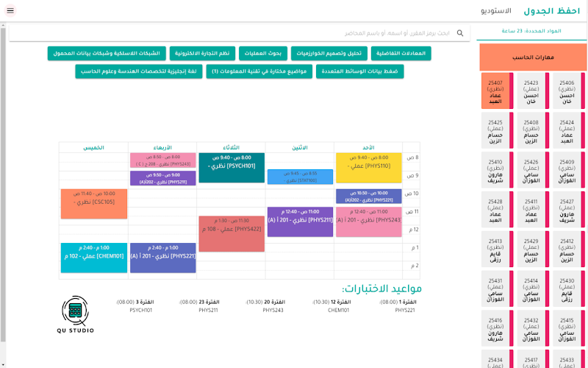Click exam entry الفترة 1 PHYS221
This screenshot has width=588, height=368.
(398, 306)
